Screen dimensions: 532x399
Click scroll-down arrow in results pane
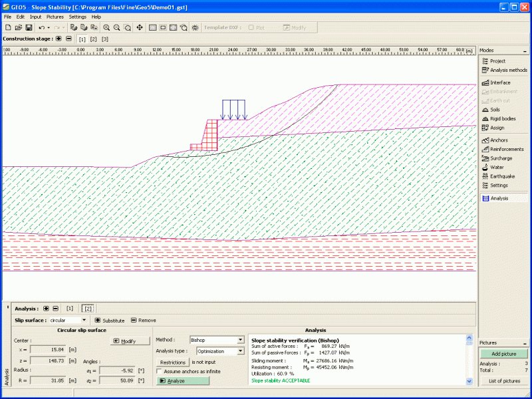pos(469,381)
